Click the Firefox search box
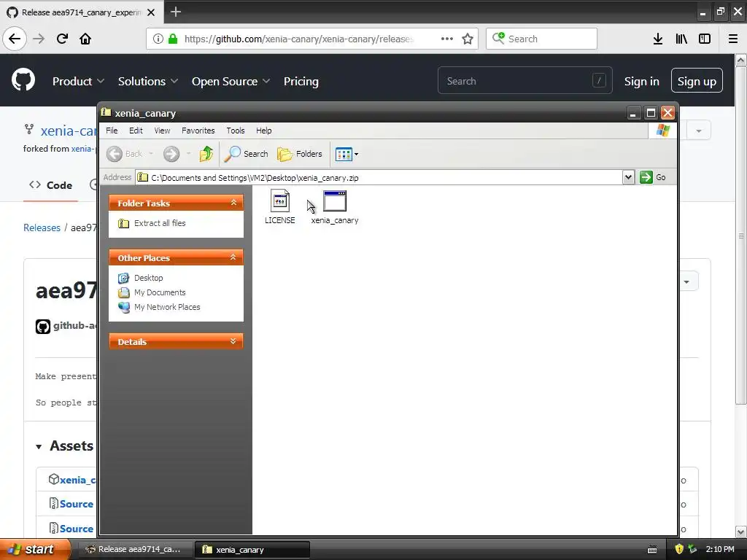This screenshot has height=560, width=747. click(x=541, y=39)
